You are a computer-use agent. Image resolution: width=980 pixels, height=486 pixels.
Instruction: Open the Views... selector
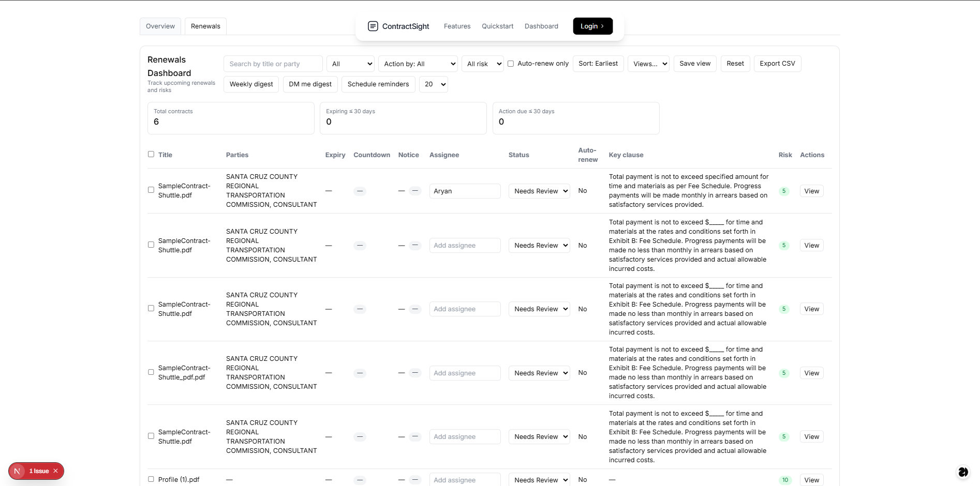[648, 64]
